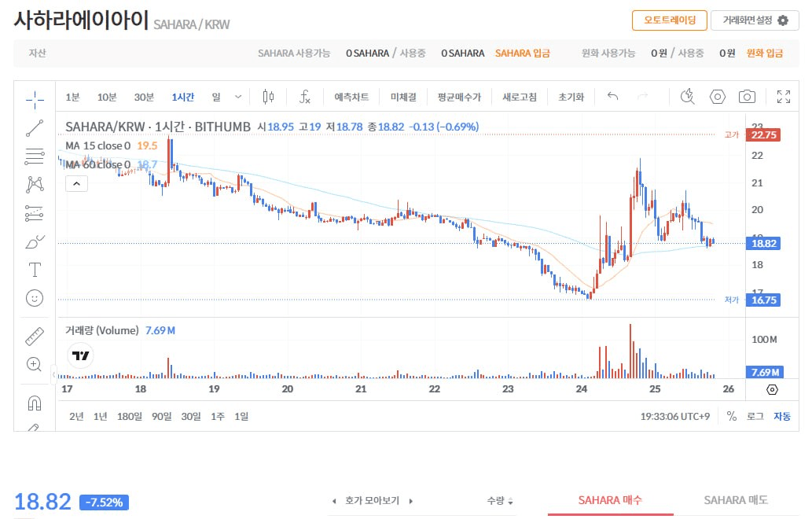Open the forecast and measurement tools
This screenshot has width=812, height=519.
pos(35,213)
